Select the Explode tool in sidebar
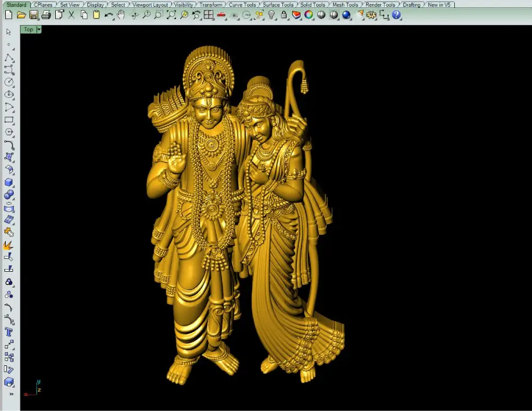The width and height of the screenshot is (532, 411). pos(9,245)
